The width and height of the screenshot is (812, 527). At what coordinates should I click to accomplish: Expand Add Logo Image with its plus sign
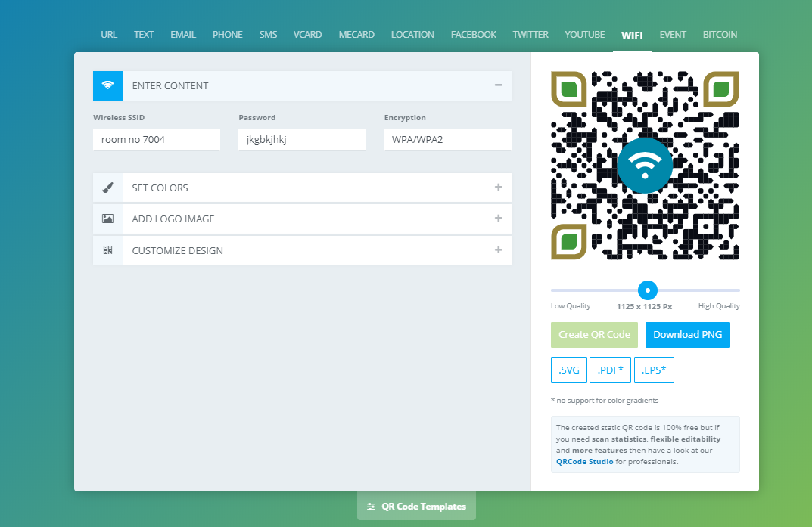click(498, 219)
